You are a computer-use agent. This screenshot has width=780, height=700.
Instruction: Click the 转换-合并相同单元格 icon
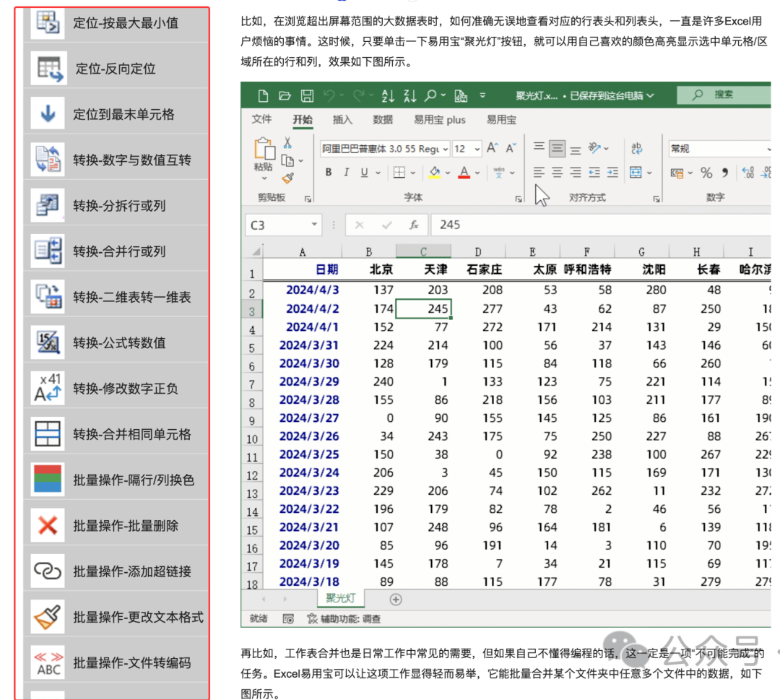(x=48, y=434)
